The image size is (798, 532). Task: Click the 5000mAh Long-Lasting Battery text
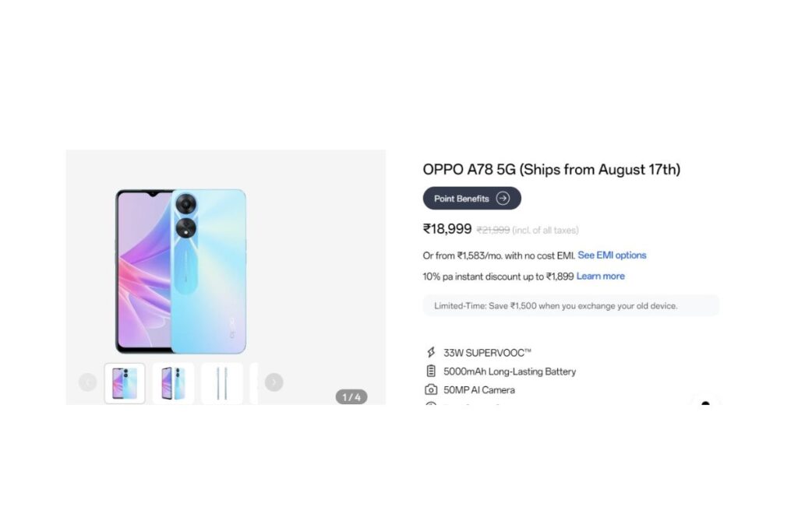(x=510, y=372)
